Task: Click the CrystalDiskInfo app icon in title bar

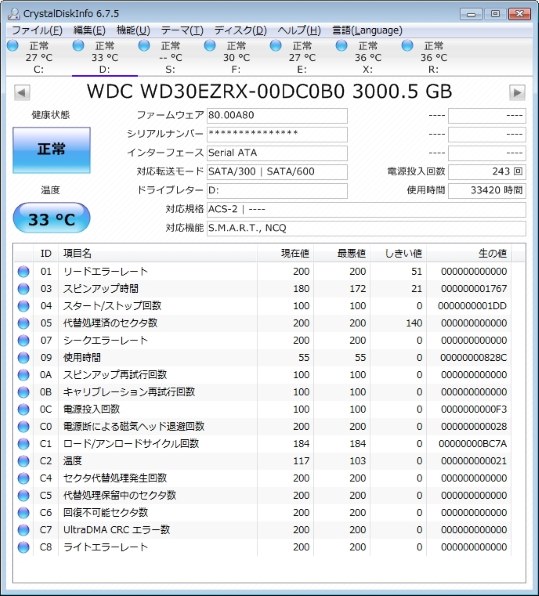Action: 13,14
